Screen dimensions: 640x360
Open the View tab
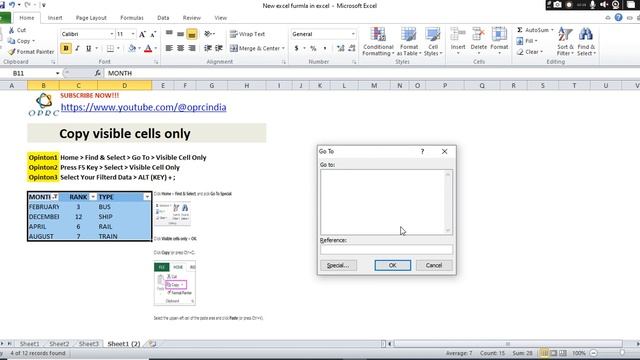(x=220, y=18)
